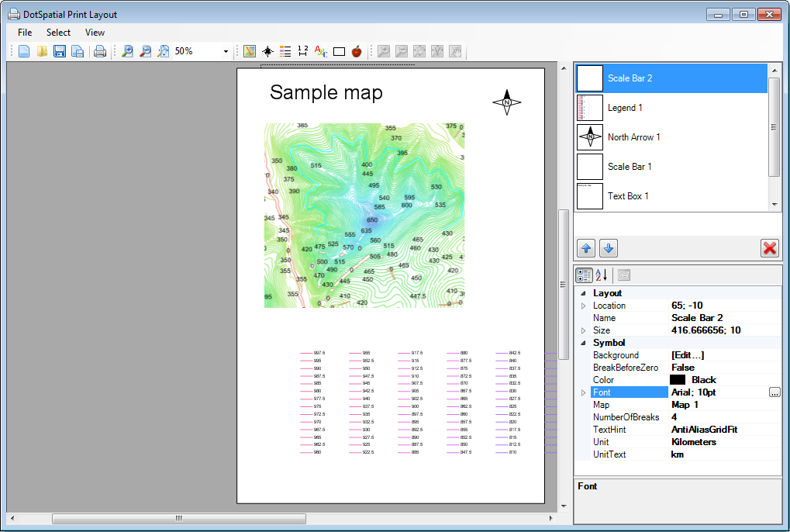The image size is (790, 532).
Task: Click the Save As toolbar icon
Action: tap(77, 51)
